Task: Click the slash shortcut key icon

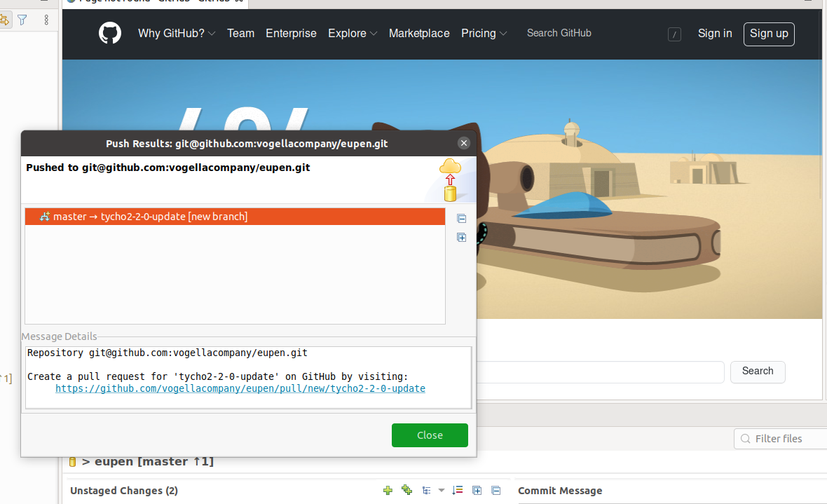Action: tap(675, 34)
